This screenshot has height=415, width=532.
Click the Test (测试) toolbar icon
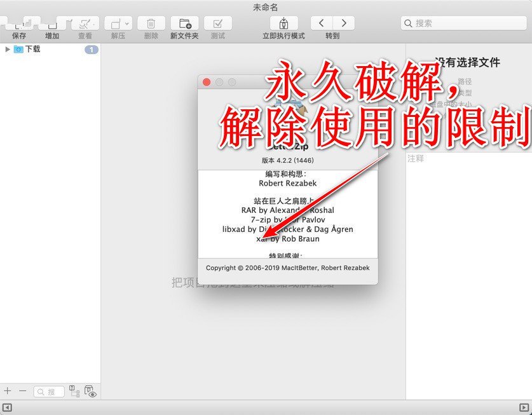click(x=218, y=24)
